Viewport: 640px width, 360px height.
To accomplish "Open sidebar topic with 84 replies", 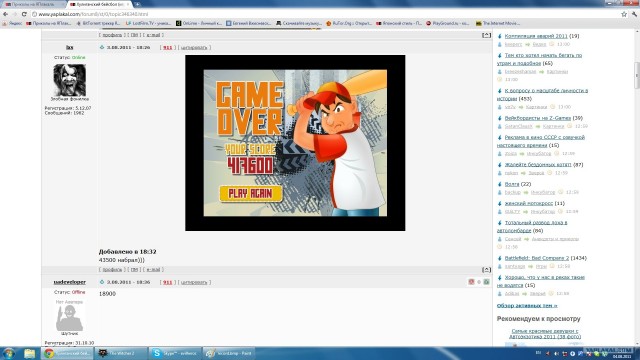I will click(x=532, y=227).
